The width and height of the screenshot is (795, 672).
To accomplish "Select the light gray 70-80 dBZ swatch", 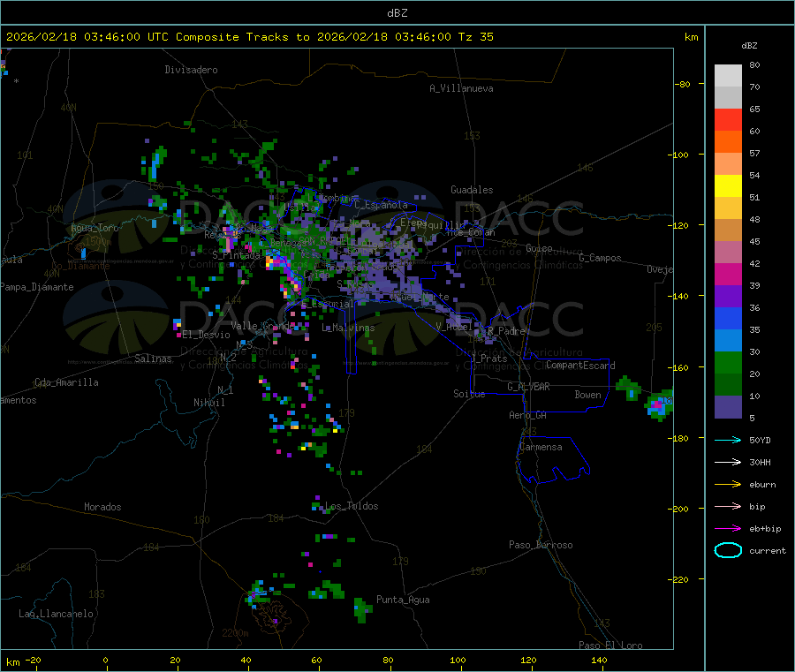I will (728, 76).
